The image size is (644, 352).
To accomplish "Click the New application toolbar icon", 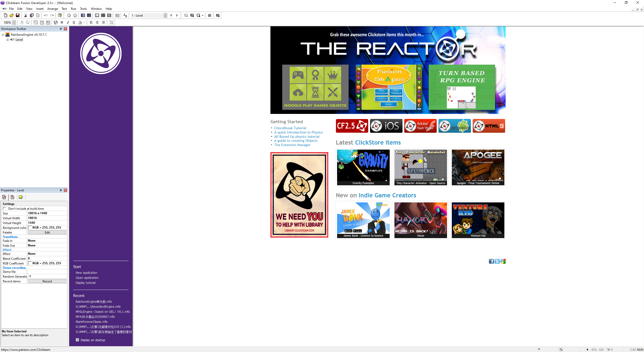I will pyautogui.click(x=6, y=15).
